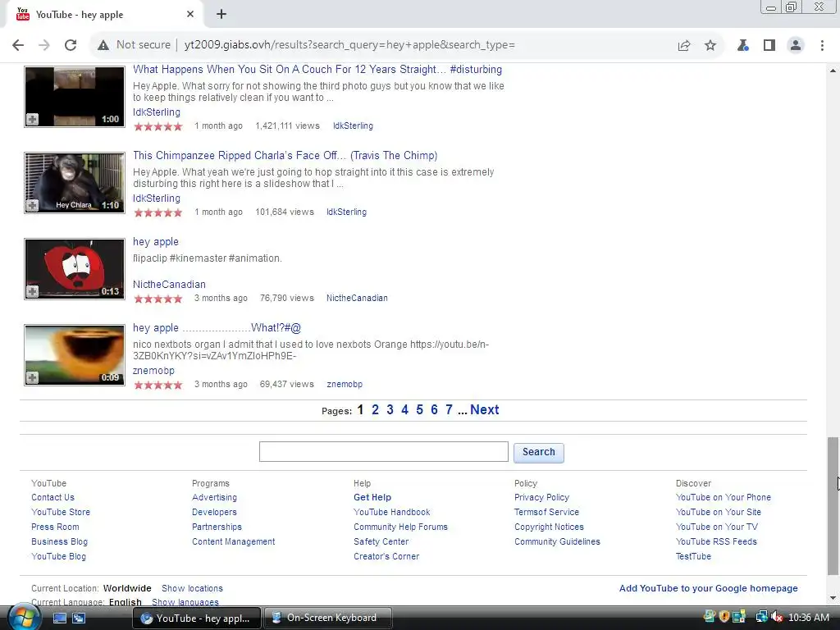Go to results page 2

point(375,410)
